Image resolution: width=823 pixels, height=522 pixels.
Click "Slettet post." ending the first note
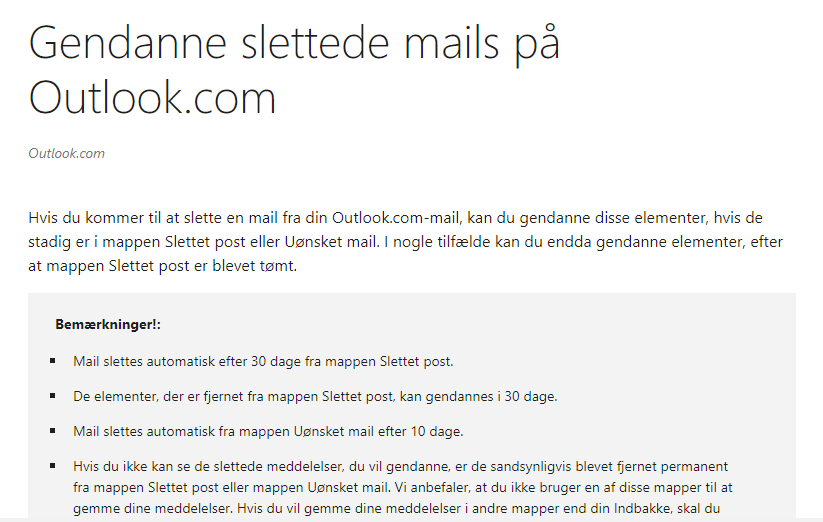point(417,361)
